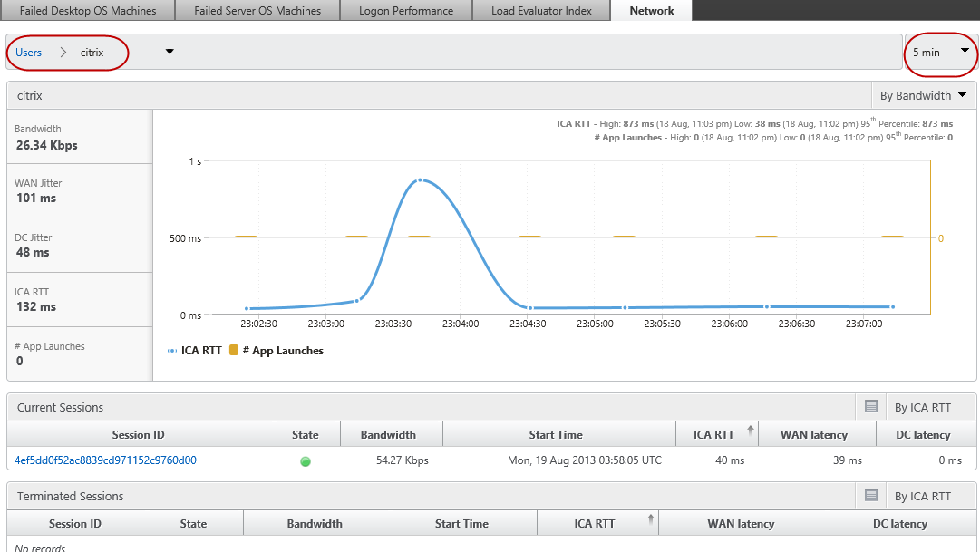Click the table view icon in Terminated Sessions header

click(x=871, y=495)
